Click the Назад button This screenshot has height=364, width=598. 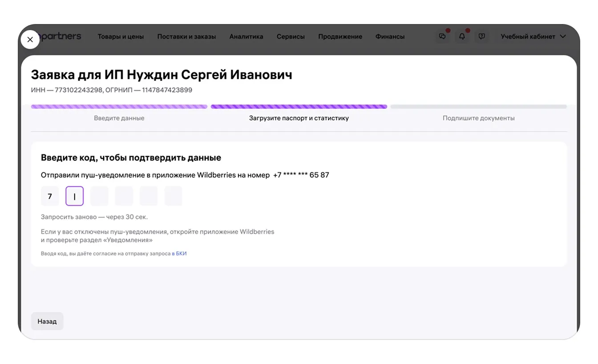[x=47, y=321]
